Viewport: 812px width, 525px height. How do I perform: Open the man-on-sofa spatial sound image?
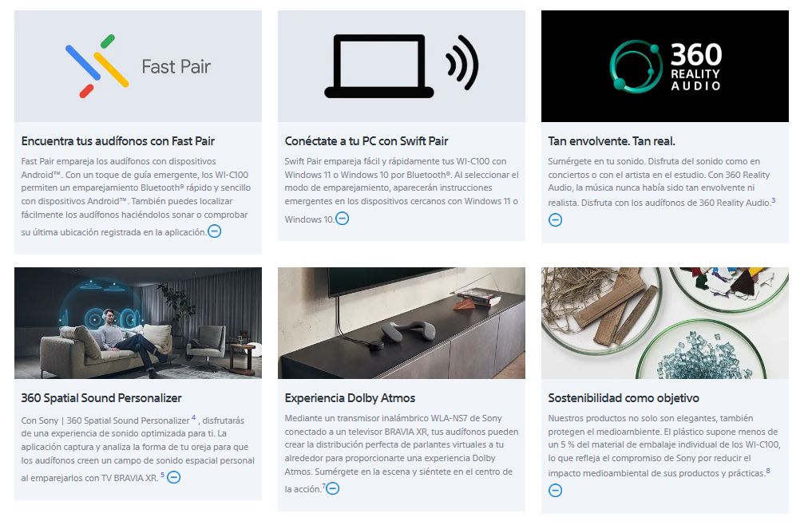click(138, 323)
